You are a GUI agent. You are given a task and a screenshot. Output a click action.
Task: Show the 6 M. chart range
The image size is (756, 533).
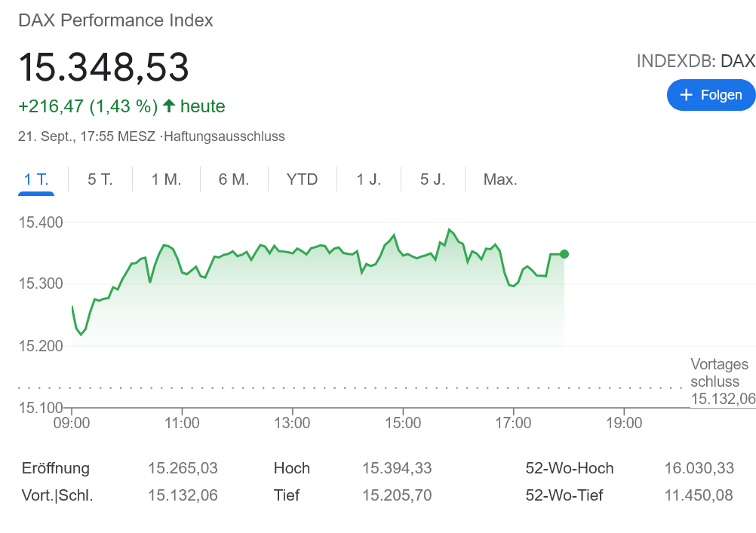[x=234, y=179]
